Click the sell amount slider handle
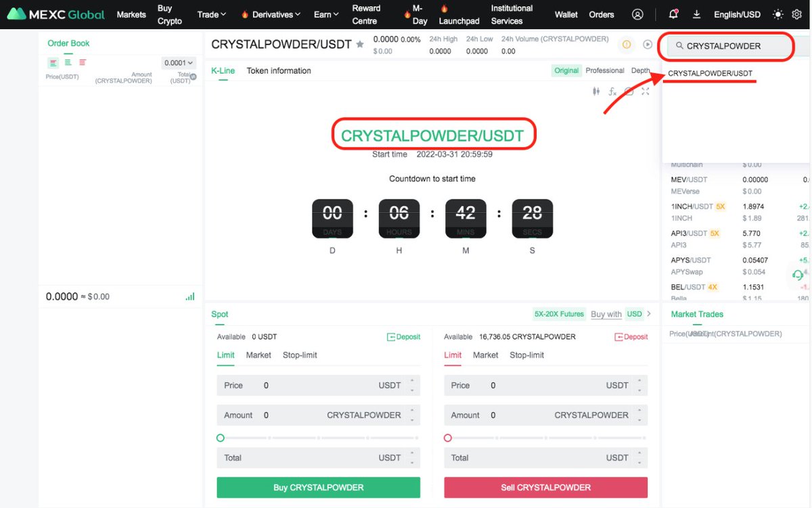The image size is (812, 508). coord(448,438)
